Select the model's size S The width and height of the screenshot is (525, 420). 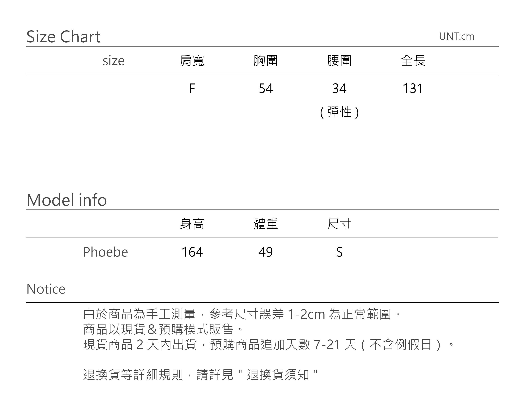pyautogui.click(x=339, y=252)
